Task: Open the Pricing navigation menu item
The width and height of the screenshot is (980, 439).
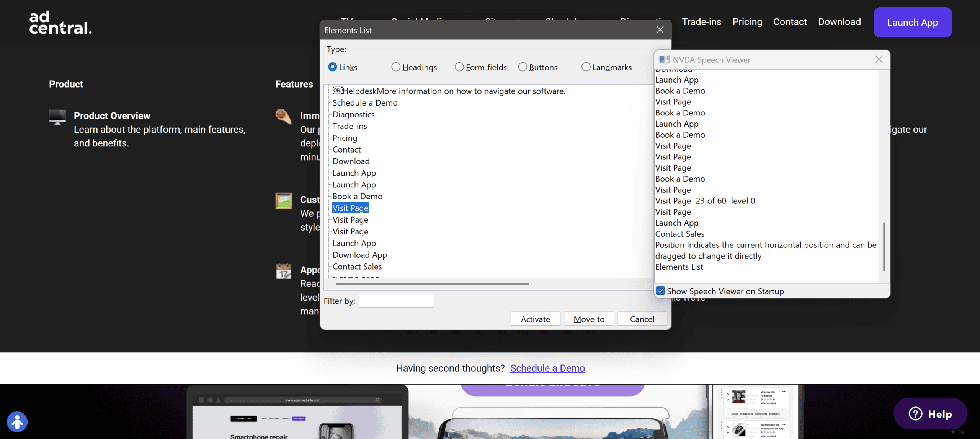Action: (747, 22)
